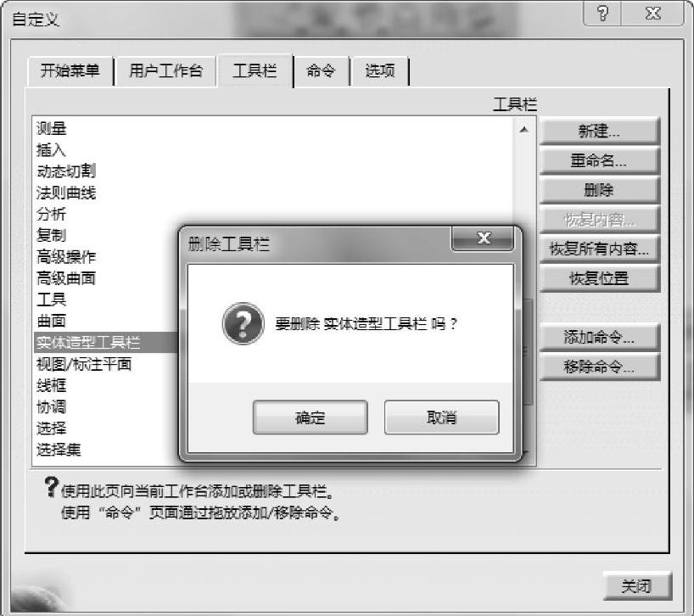This screenshot has width=694, height=616.
Task: Click the 恢复位置 button
Action: (x=599, y=278)
